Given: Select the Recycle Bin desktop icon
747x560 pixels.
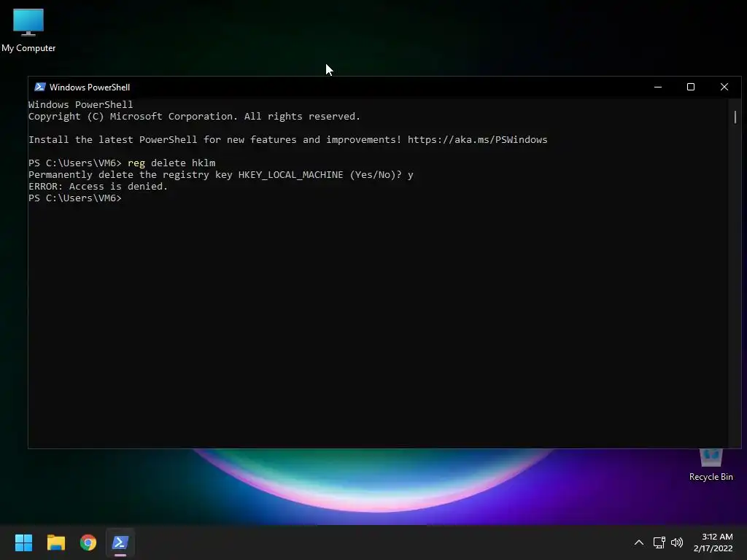Looking at the screenshot, I should pos(711,464).
